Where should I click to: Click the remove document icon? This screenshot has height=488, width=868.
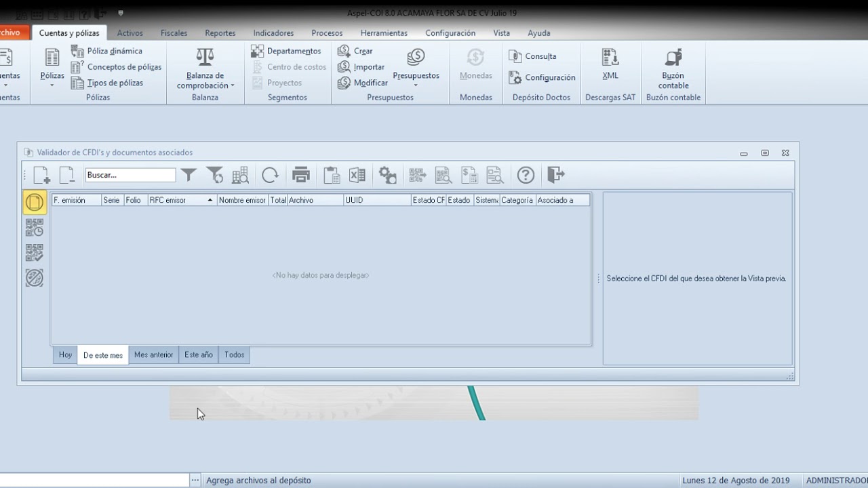click(x=67, y=175)
